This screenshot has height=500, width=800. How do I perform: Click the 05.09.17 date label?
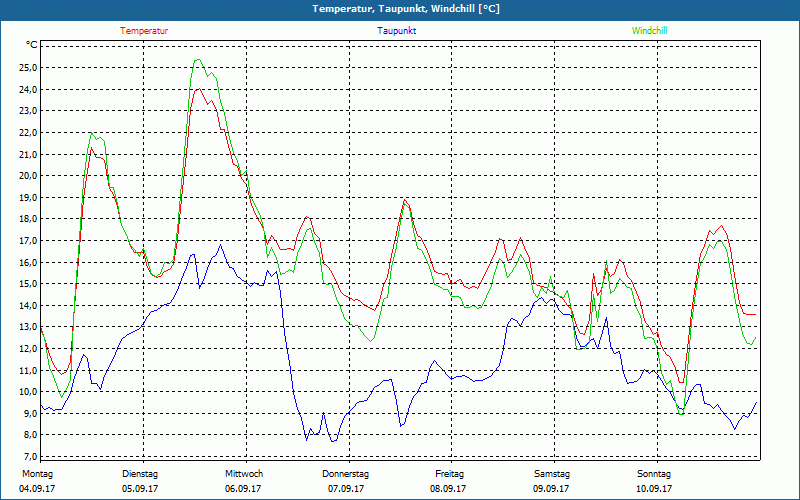pyautogui.click(x=140, y=489)
